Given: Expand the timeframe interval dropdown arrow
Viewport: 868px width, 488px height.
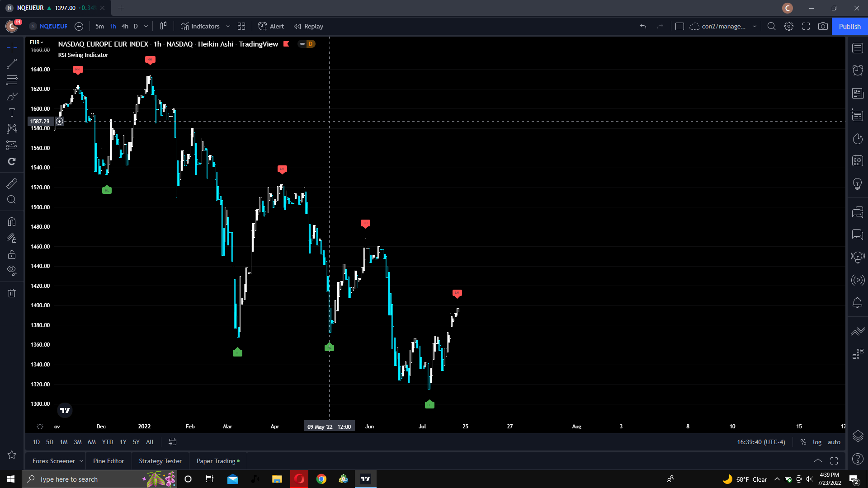Looking at the screenshot, I should click(146, 26).
